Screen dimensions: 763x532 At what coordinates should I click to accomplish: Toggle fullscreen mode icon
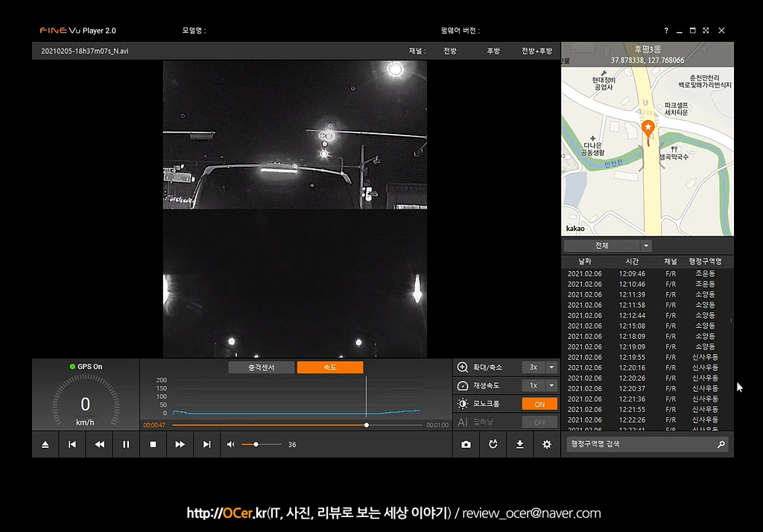pyautogui.click(x=706, y=31)
